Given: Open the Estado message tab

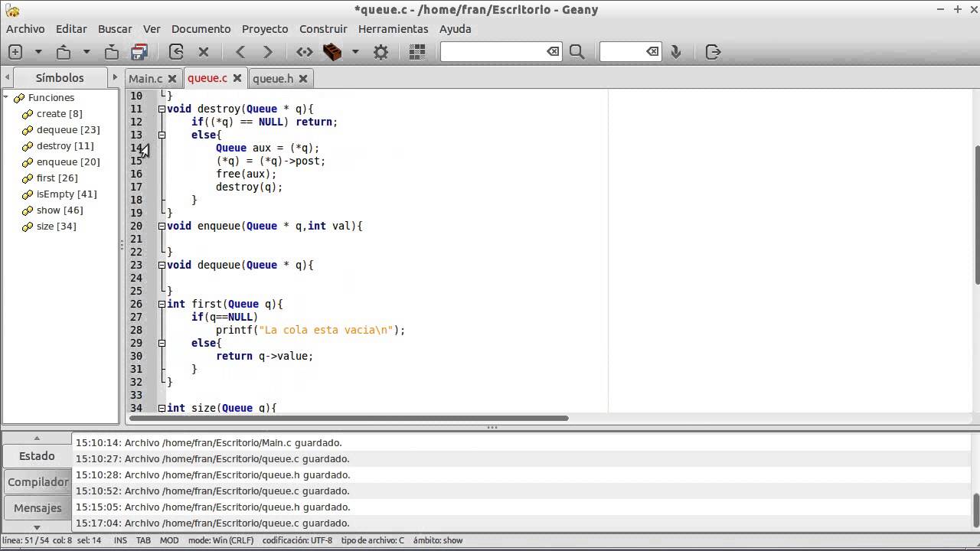Looking at the screenshot, I should (37, 455).
